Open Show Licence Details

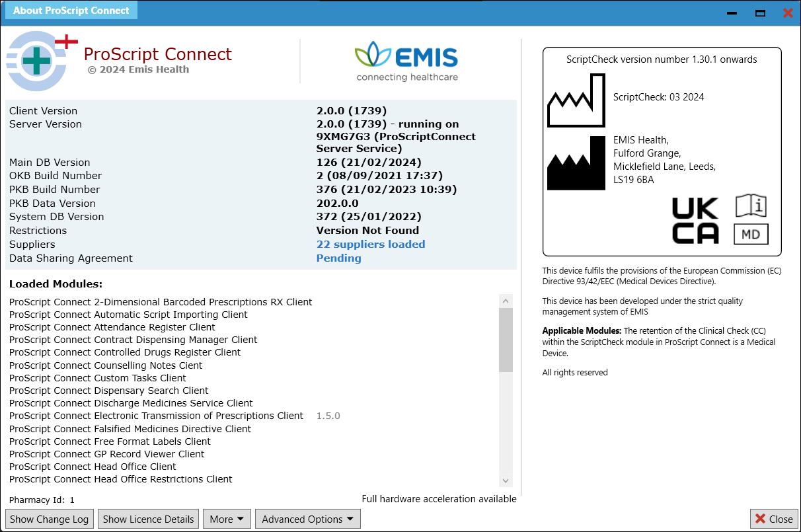pos(149,519)
